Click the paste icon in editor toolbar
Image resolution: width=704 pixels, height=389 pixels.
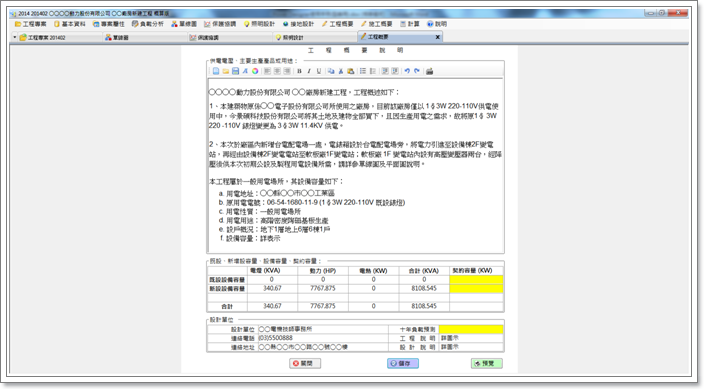point(351,71)
